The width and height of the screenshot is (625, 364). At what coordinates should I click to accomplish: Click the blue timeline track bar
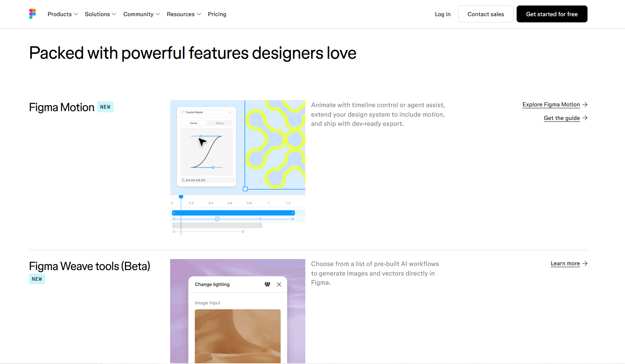[233, 213]
